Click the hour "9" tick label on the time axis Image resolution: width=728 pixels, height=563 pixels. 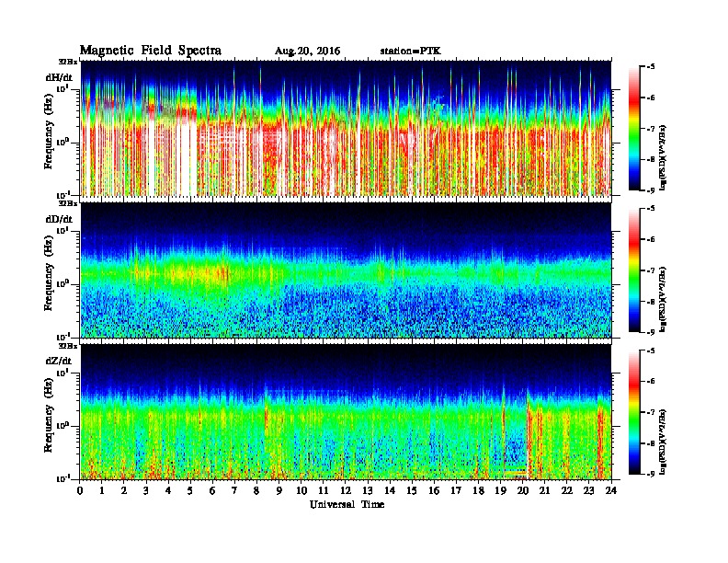coord(279,490)
